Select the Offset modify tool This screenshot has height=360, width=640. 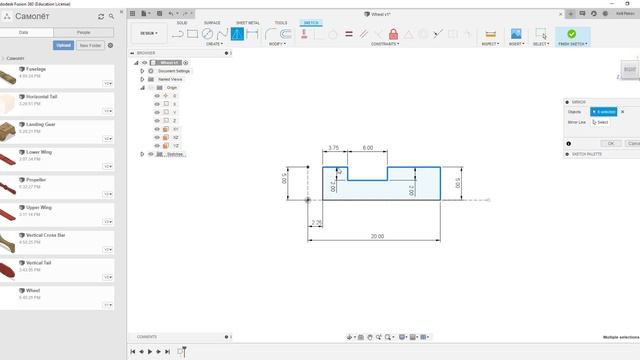(x=285, y=34)
